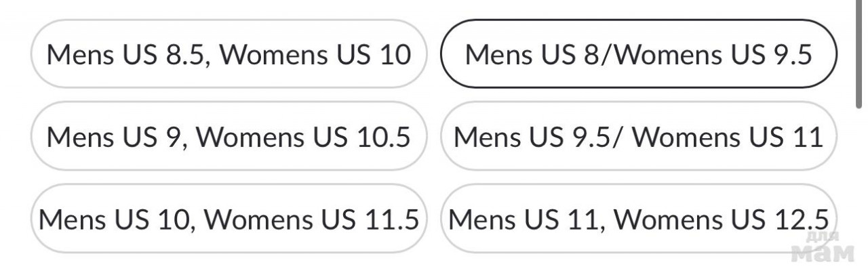868x275 pixels.
Task: Select the Womens US 11.5 size button
Action: 229,219
